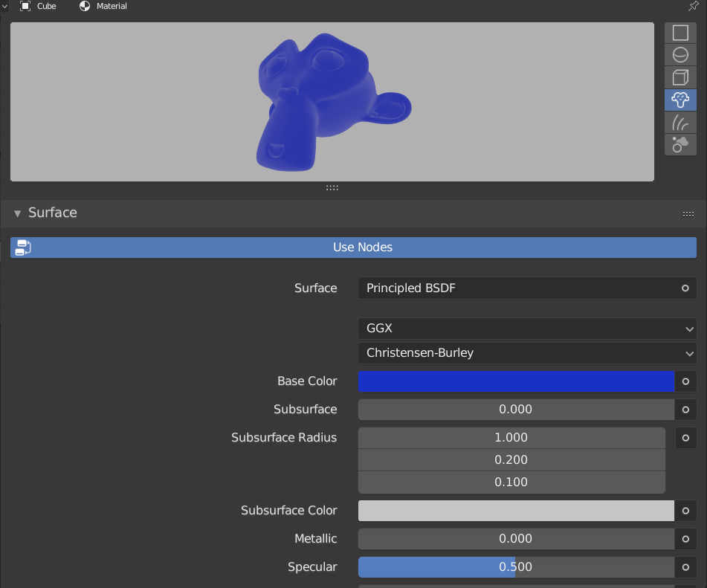The image size is (707, 588).
Task: Click the preview resize handle dots
Action: (332, 187)
